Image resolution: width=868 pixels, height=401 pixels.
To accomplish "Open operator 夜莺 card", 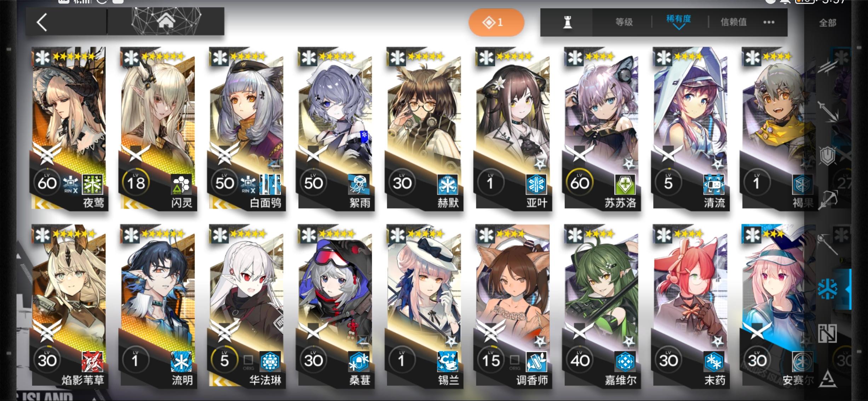I will pos(69,129).
